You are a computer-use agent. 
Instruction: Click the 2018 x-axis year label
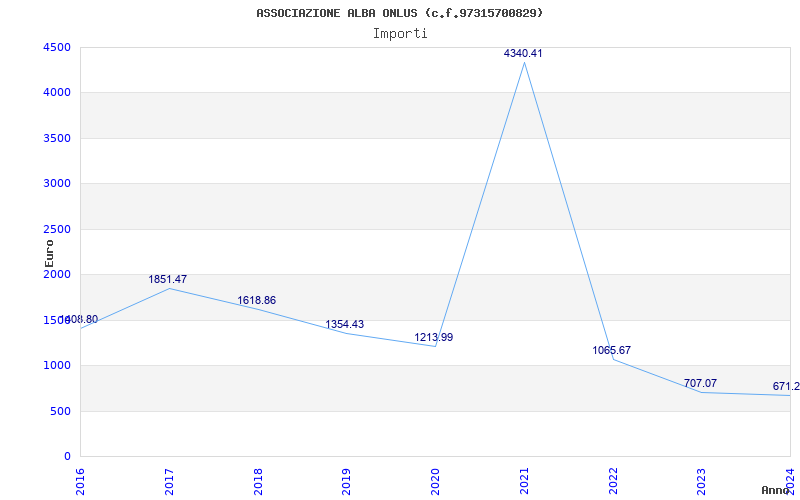[x=258, y=481]
